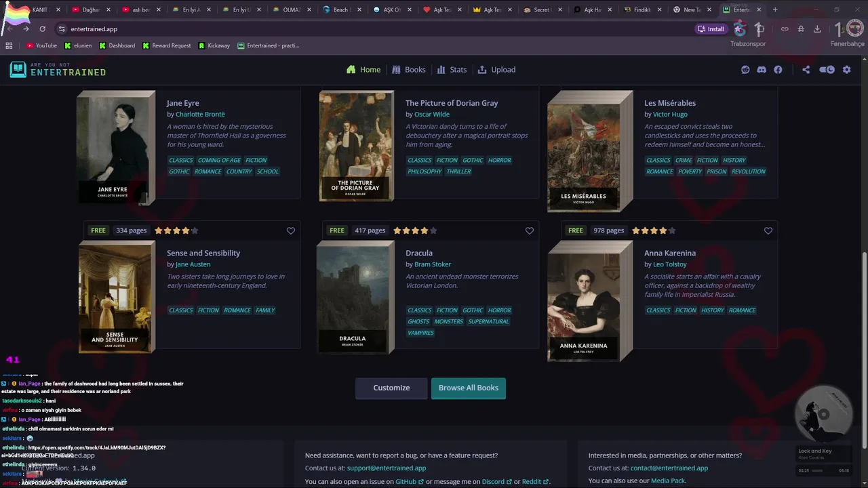Click the Entertrained logo
Viewport: 868px width, 488px height.
click(x=58, y=69)
